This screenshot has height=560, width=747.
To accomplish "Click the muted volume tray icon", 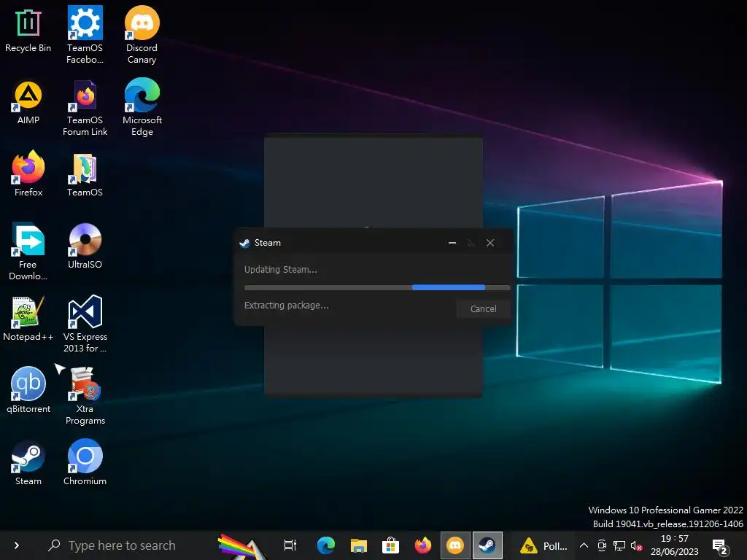I will click(636, 545).
